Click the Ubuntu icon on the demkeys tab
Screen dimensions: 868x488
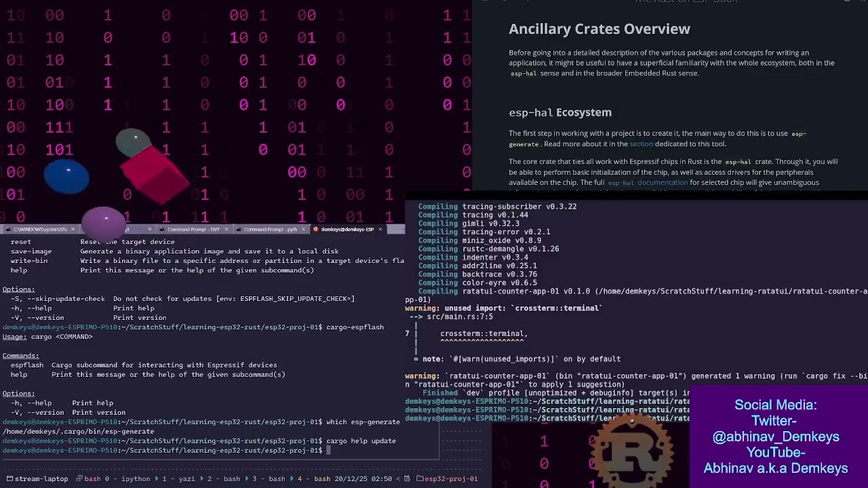[316, 229]
